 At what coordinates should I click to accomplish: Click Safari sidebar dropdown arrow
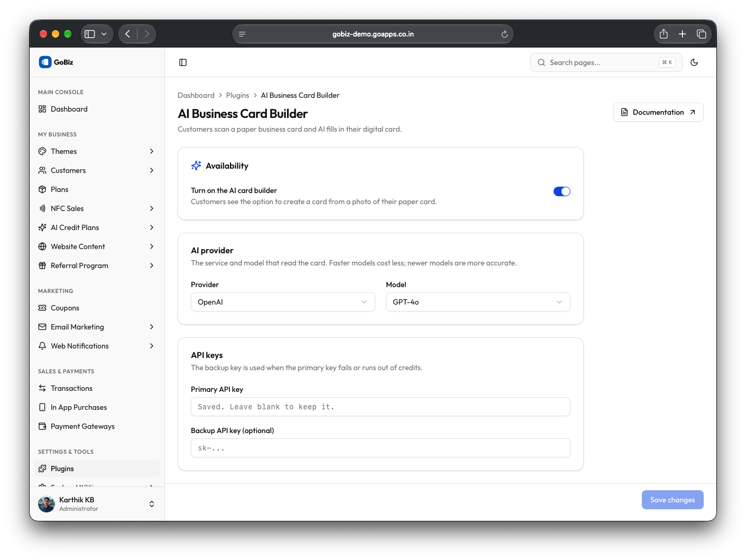pos(104,34)
